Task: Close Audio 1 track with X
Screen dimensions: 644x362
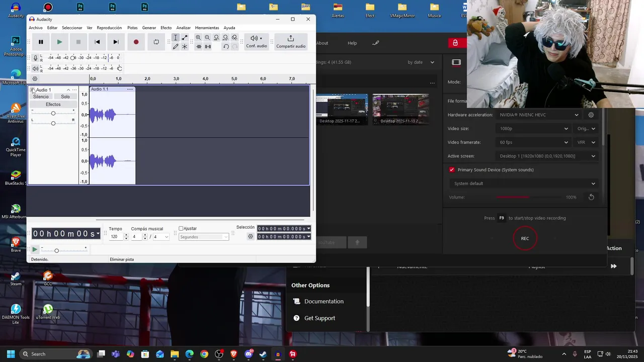Action: (x=32, y=90)
